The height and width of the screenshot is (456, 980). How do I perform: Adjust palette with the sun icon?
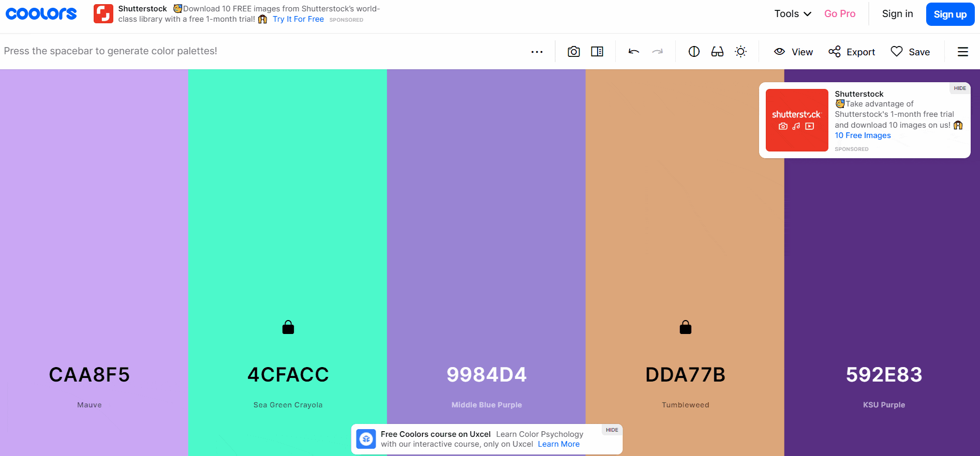[x=741, y=52]
